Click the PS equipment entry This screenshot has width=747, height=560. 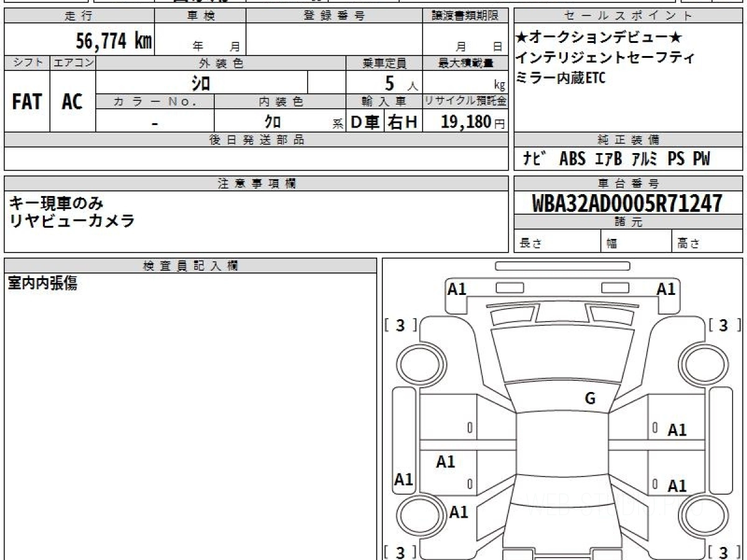(676, 159)
